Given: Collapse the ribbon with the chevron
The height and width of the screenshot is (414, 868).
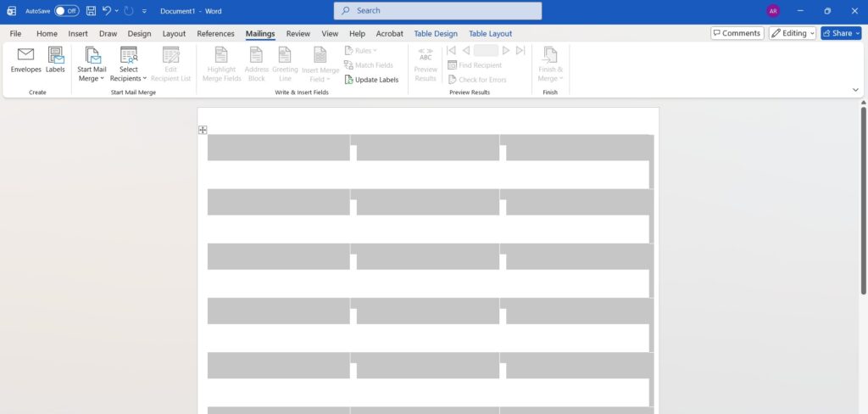Looking at the screenshot, I should (854, 89).
